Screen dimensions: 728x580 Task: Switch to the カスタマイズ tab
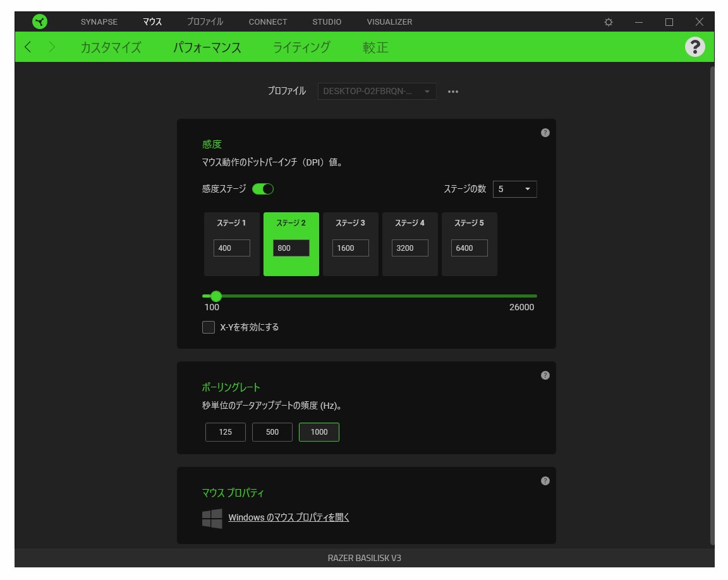111,47
